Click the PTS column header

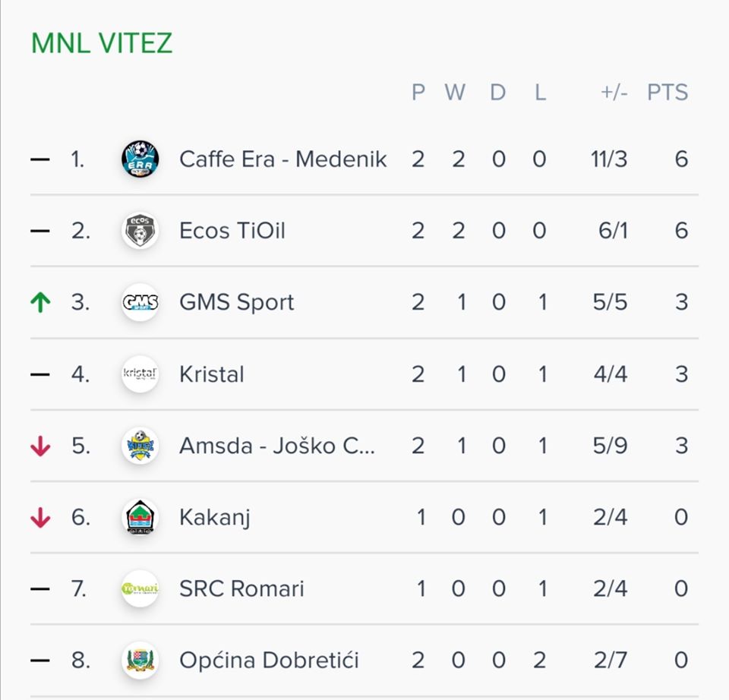667,92
